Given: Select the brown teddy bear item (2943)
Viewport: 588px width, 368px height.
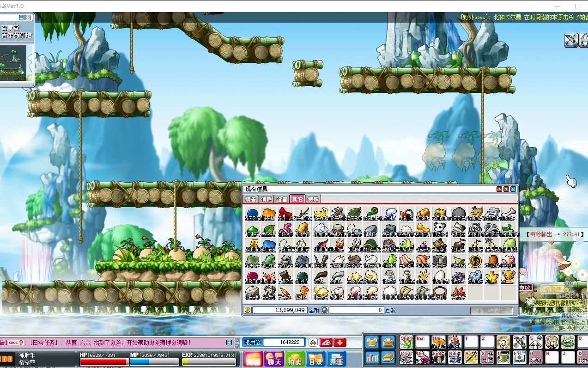Looking at the screenshot, I should click(x=439, y=245).
